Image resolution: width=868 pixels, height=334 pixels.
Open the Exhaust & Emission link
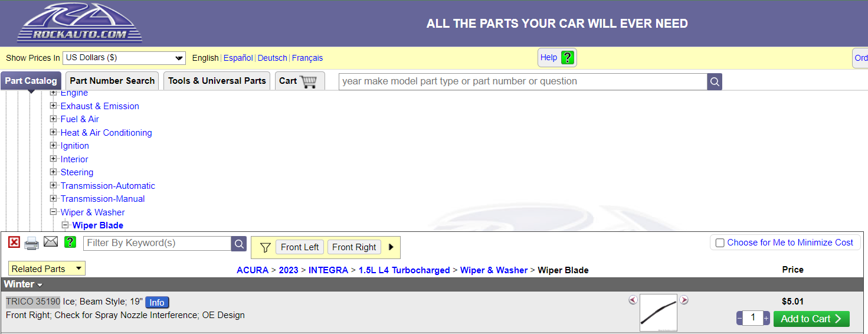tap(100, 106)
